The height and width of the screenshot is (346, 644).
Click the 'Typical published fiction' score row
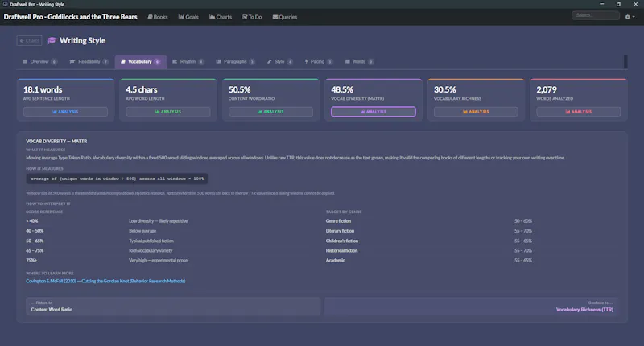point(173,241)
